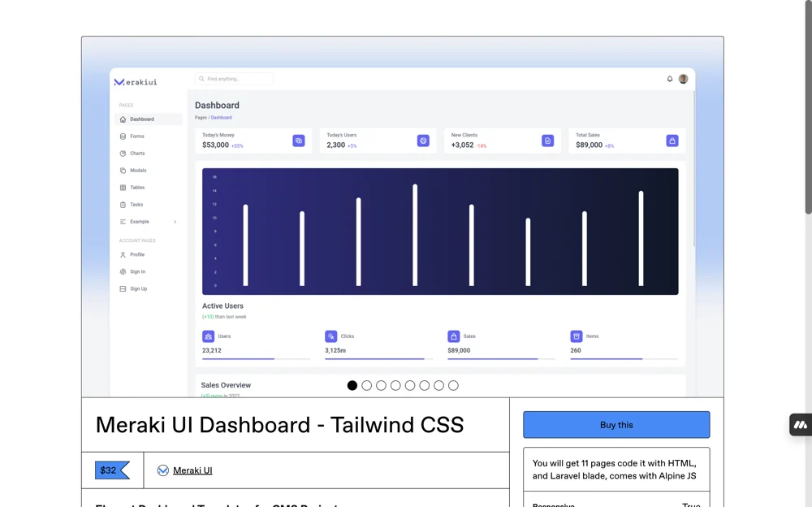Select the eighth carousel dot
The height and width of the screenshot is (507, 812).
click(454, 386)
